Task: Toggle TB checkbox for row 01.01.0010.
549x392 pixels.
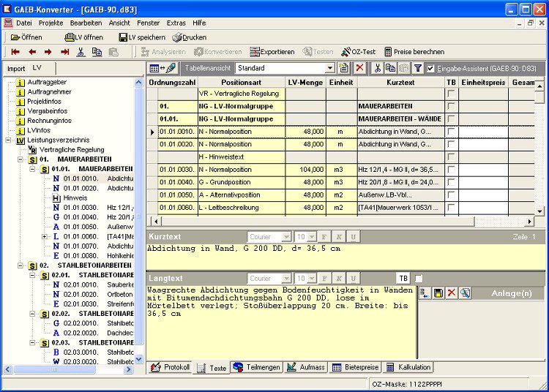Action: click(x=452, y=132)
